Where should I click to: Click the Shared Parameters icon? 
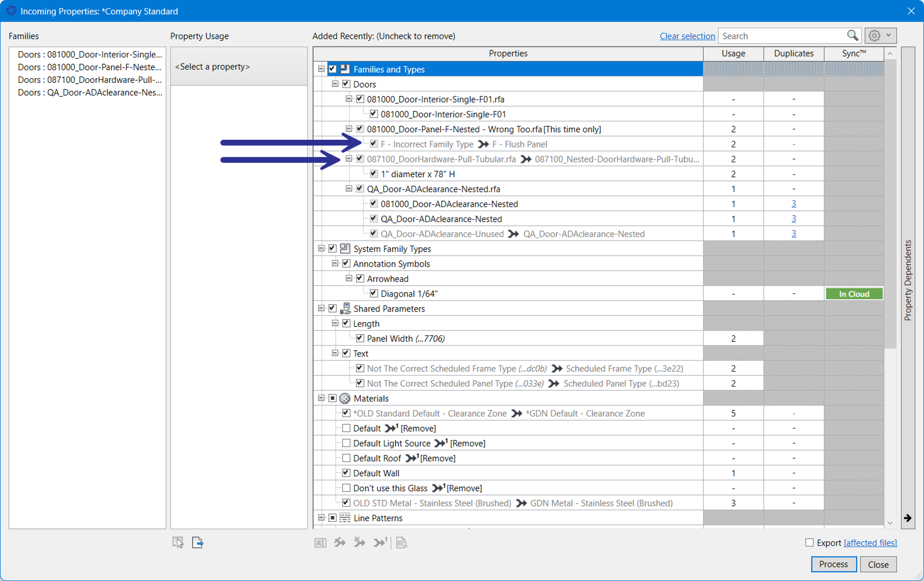pyautogui.click(x=345, y=309)
